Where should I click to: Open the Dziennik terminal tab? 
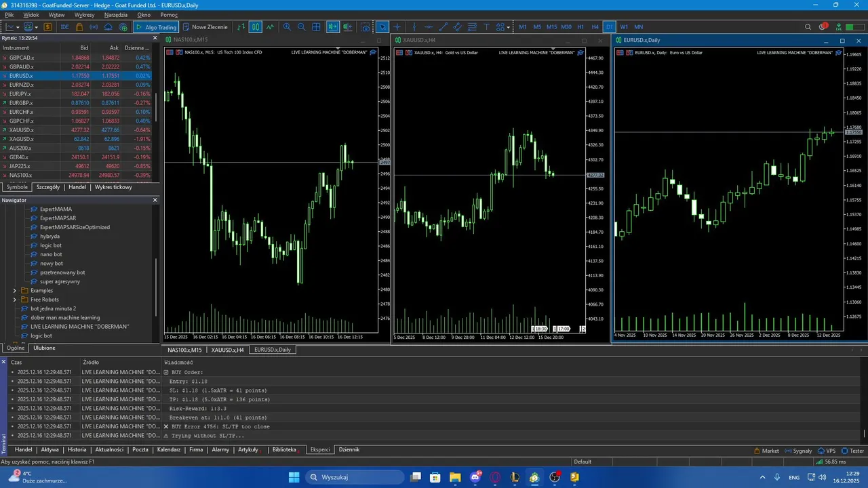pyautogui.click(x=349, y=449)
